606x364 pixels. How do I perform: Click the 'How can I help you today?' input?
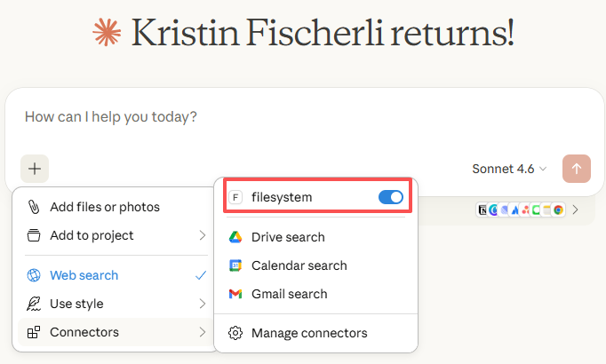coord(267,116)
